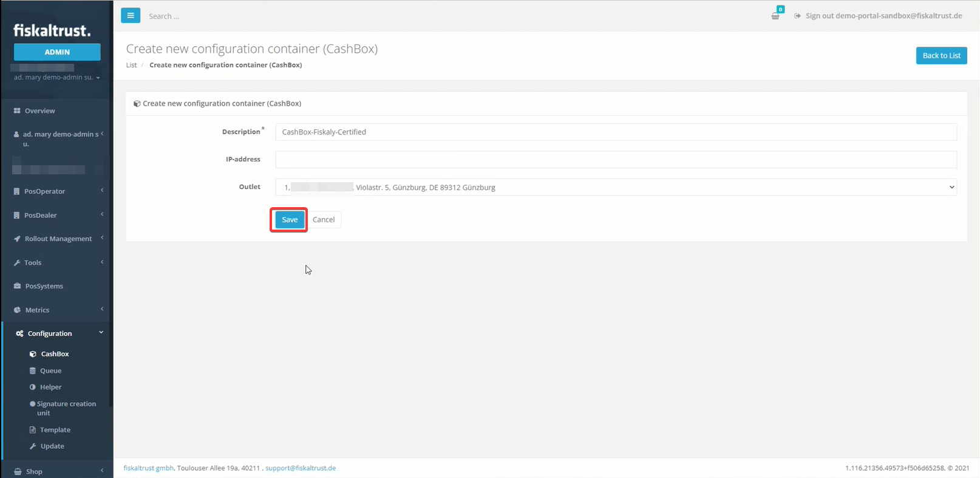
Task: Click the support@fiskaltrust.de email link
Action: (301, 468)
